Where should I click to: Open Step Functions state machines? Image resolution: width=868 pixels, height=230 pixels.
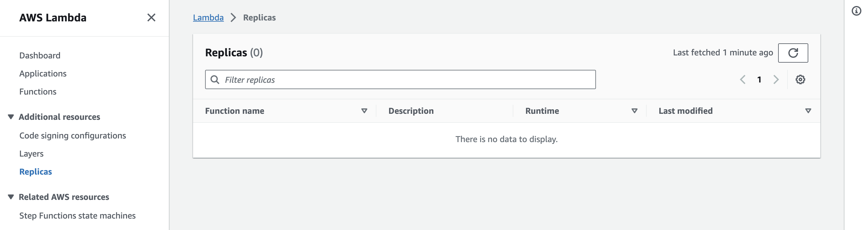pyautogui.click(x=77, y=216)
